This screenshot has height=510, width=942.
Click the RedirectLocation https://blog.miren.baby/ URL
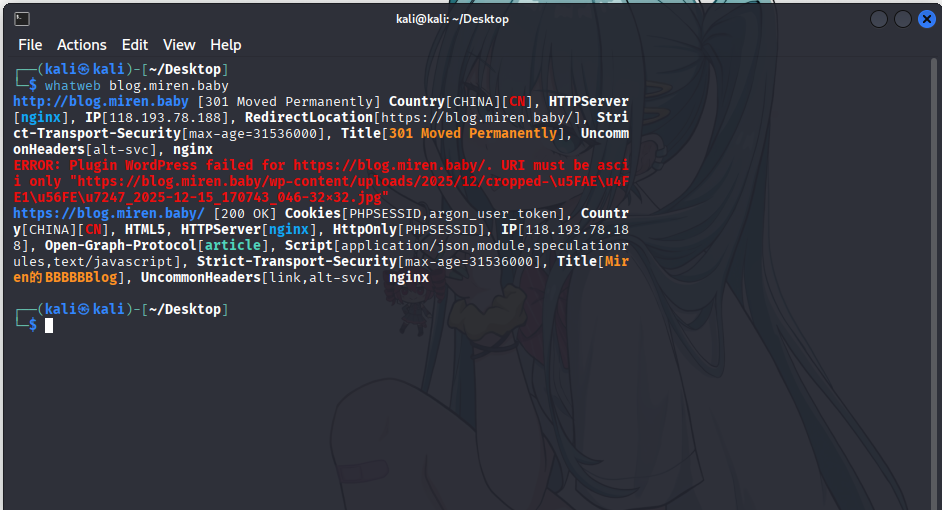coord(481,118)
